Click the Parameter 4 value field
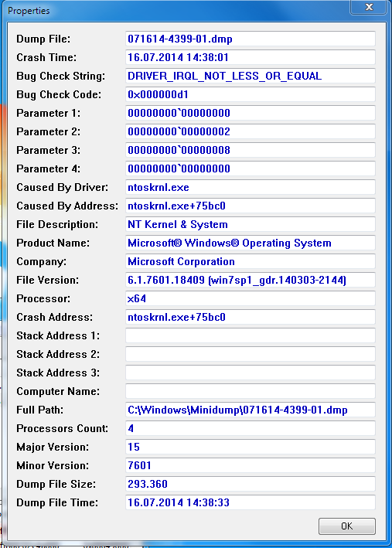This screenshot has height=548, width=392. tap(251, 168)
